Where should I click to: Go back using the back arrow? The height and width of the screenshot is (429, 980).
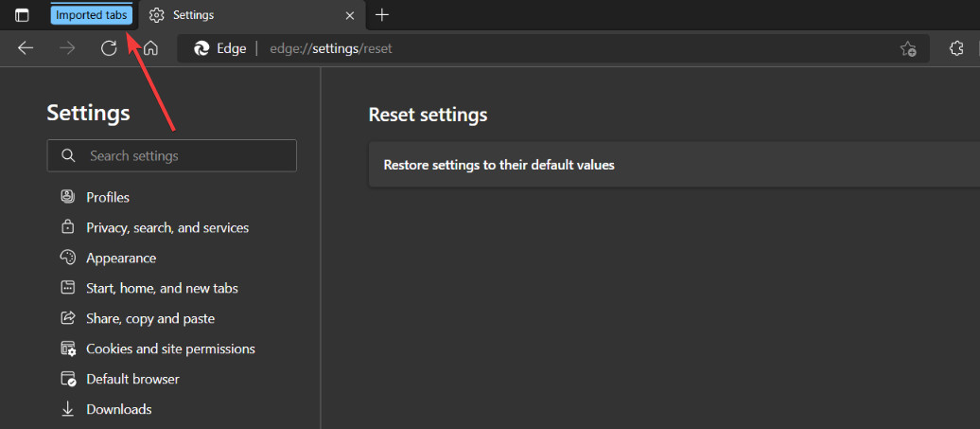tap(26, 48)
